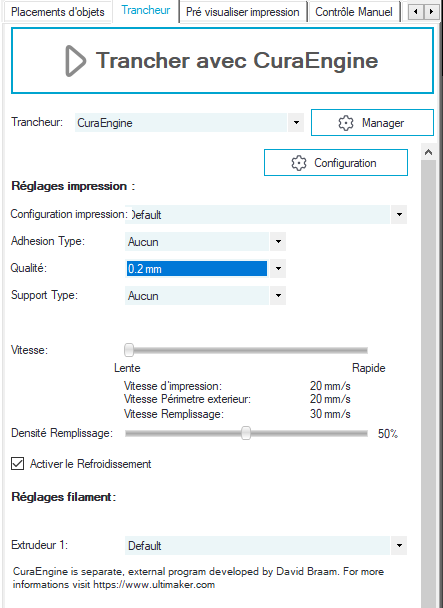Click the gear icon on Manager button

[x=346, y=123]
